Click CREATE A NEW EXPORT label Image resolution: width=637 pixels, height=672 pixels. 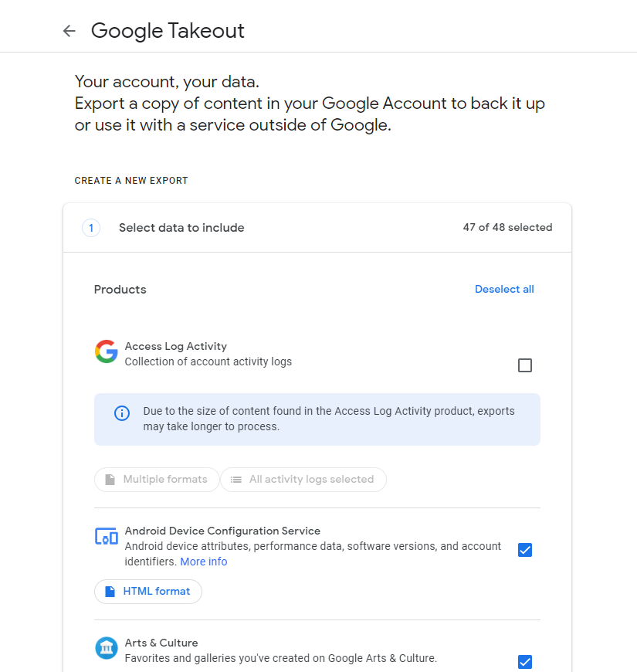pos(131,181)
